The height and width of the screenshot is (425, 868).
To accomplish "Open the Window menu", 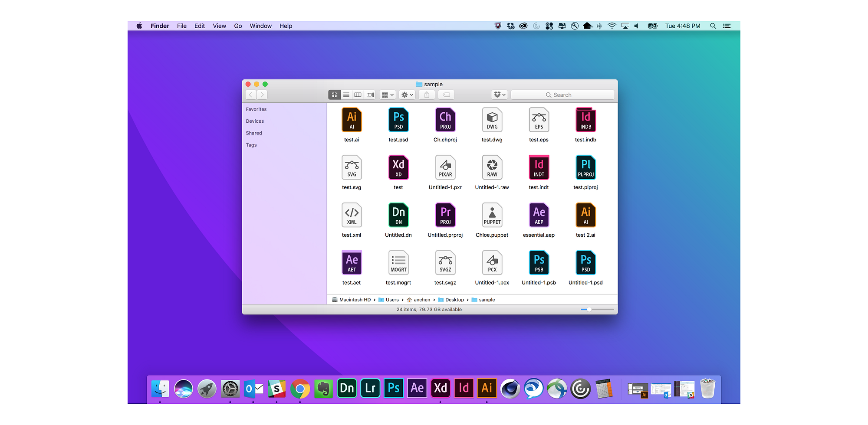I will point(260,26).
